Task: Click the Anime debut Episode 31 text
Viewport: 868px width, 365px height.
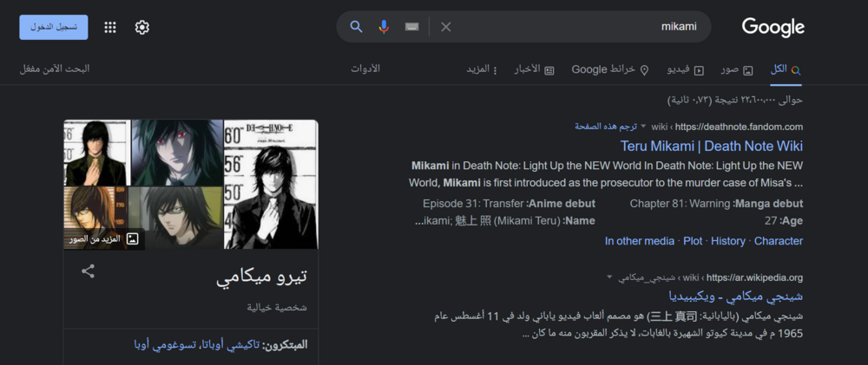Action: (509, 204)
